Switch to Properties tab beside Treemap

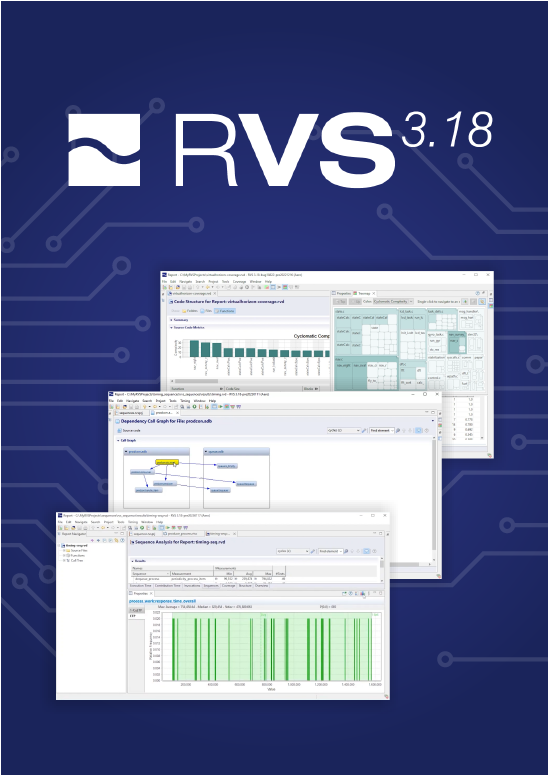[341, 293]
